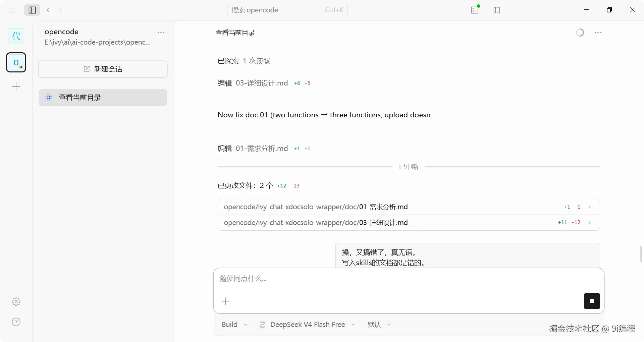Click the Now fix doc 01 message text

(324, 115)
